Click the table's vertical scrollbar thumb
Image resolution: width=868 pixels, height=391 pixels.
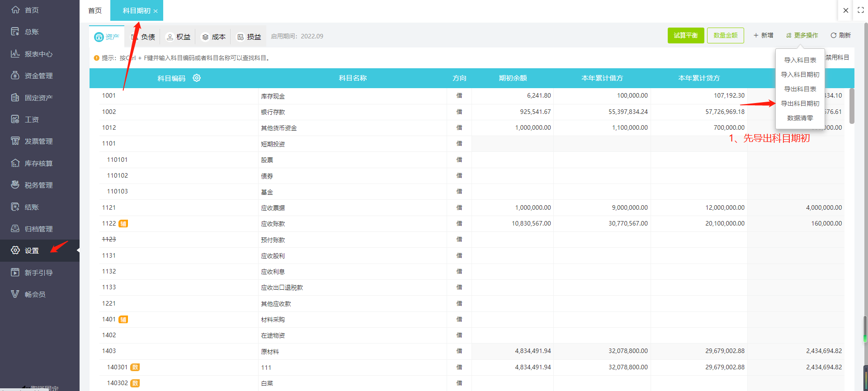click(852, 106)
